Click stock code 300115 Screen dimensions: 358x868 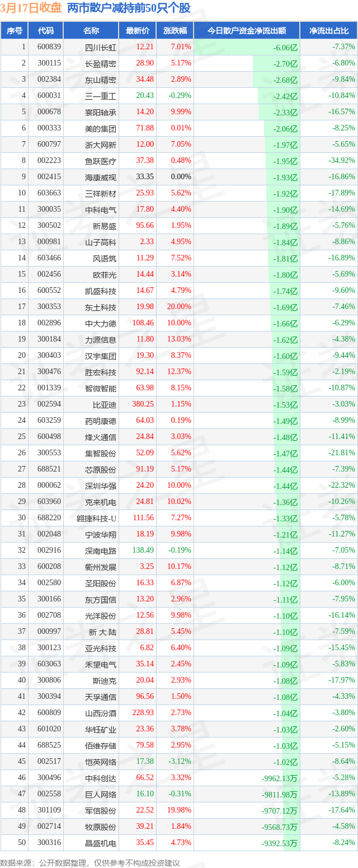[x=49, y=63]
